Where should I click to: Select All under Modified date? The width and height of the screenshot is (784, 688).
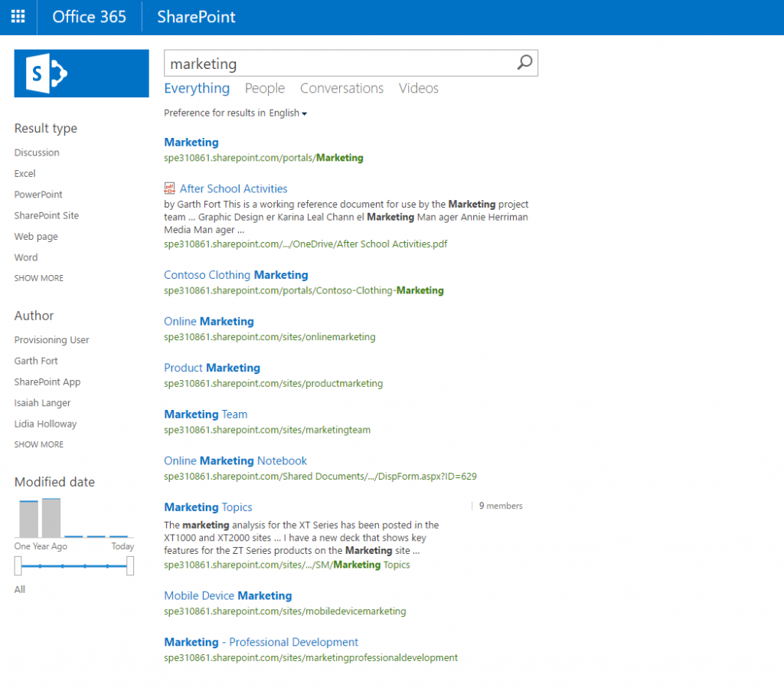(19, 589)
